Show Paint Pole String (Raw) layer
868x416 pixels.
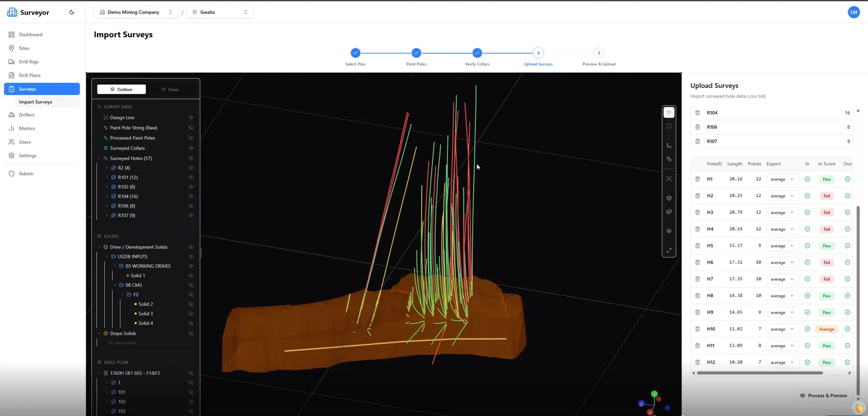point(191,128)
